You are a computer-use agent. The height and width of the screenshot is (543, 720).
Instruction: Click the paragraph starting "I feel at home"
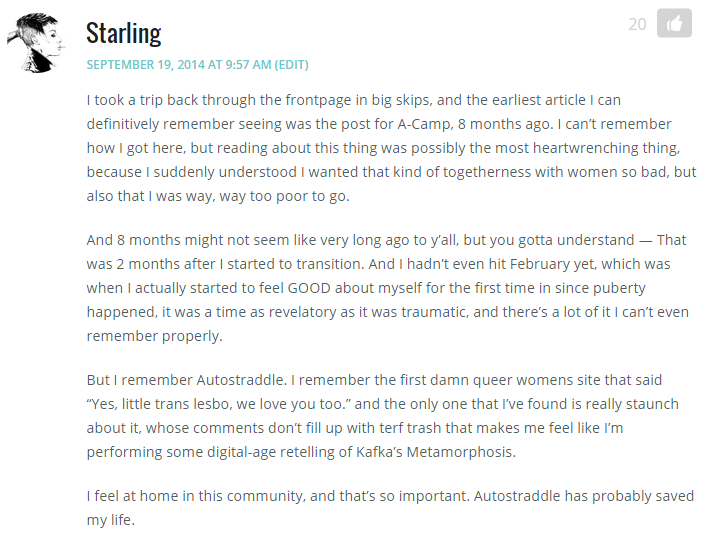pos(390,508)
